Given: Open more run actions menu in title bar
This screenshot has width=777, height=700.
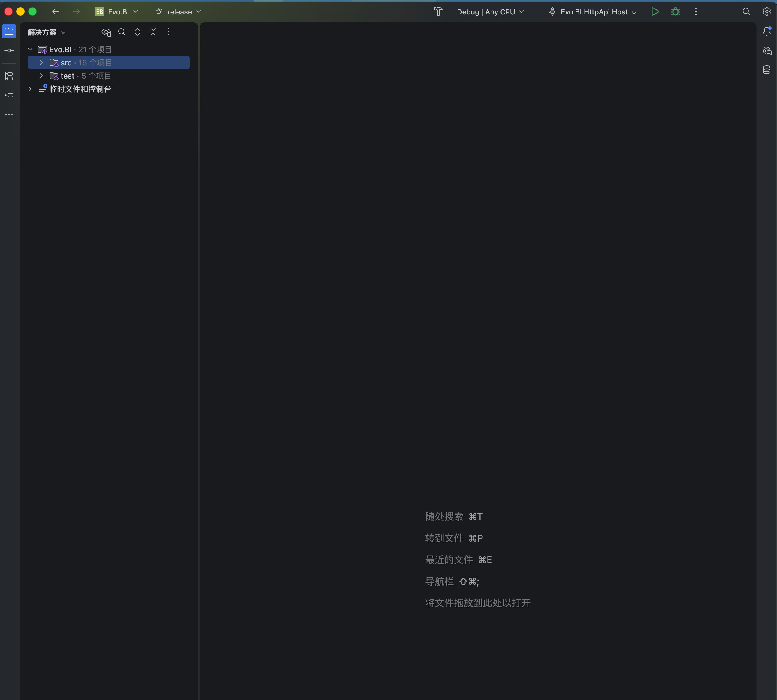Looking at the screenshot, I should tap(696, 11).
